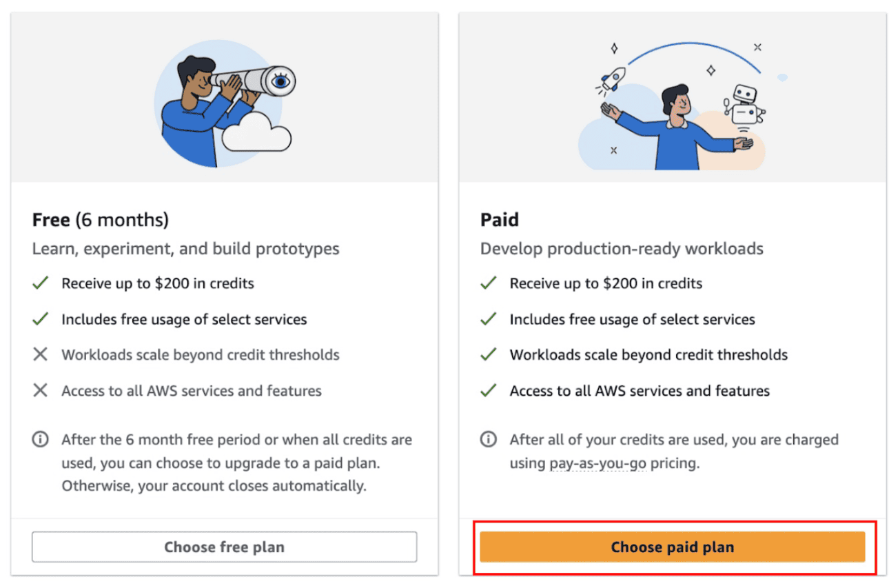Click the checkmark beside Access to all AWS services in Paid plan
This screenshot has height=588, width=889.
[x=489, y=391]
